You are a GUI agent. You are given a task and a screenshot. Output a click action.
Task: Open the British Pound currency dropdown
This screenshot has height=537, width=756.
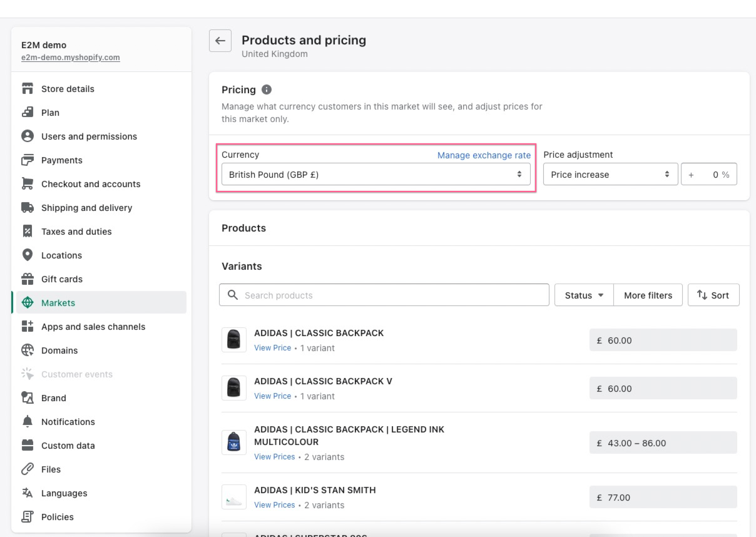point(375,174)
